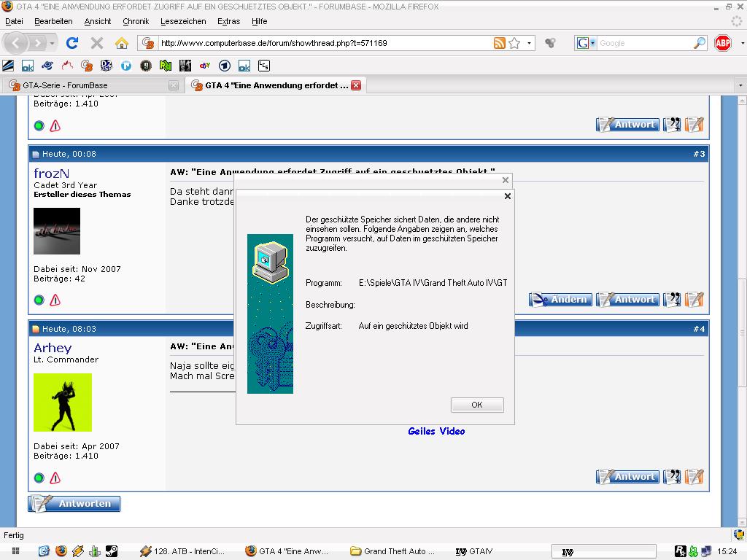Open the tab list dropdown at the tab bar's right end
Viewport: 747px width, 560px height.
(740, 86)
